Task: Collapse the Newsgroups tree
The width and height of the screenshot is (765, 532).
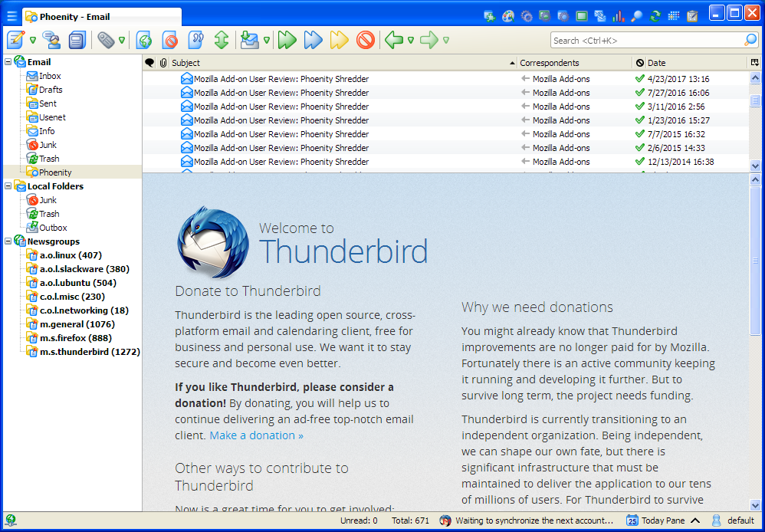Action: click(x=8, y=241)
